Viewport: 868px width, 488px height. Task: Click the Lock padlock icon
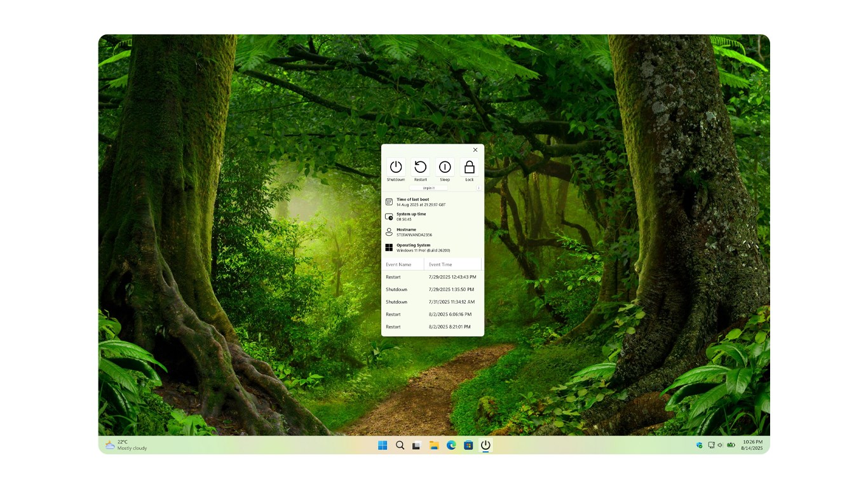[470, 167]
